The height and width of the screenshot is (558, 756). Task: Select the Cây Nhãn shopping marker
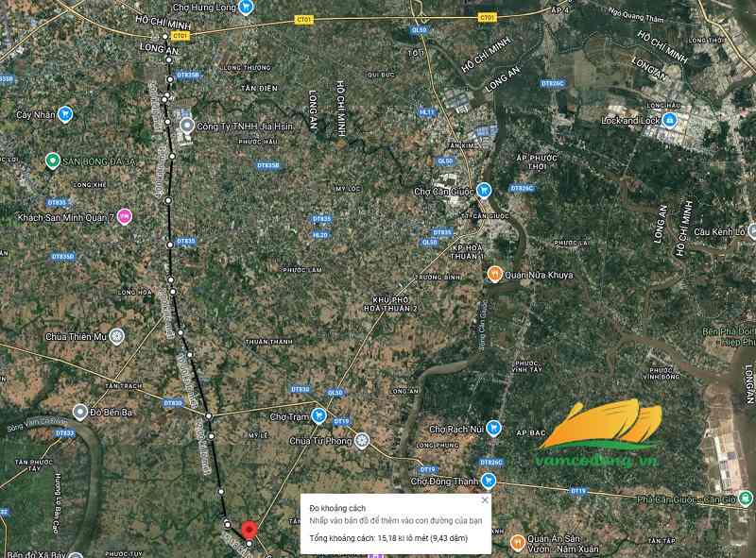pos(65,114)
